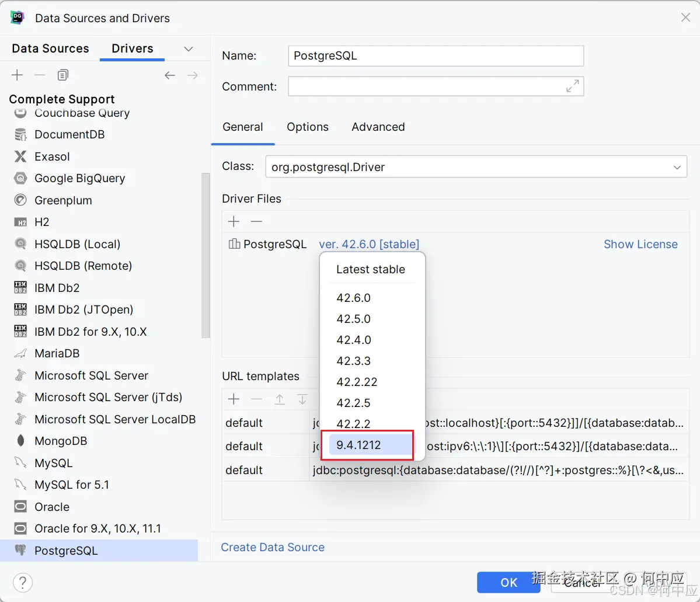Viewport: 700px width, 602px height.
Task: Add a new driver with plus icon
Action: tap(17, 75)
